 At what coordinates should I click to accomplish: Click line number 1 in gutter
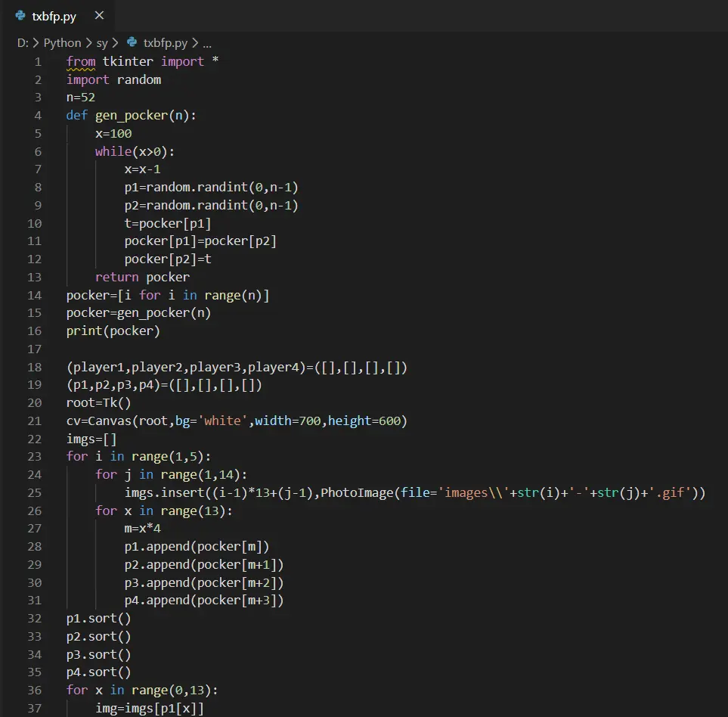pos(38,62)
